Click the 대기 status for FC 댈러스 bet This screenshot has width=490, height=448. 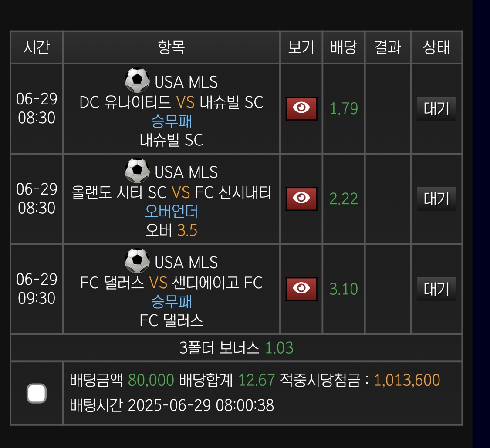[x=436, y=289]
